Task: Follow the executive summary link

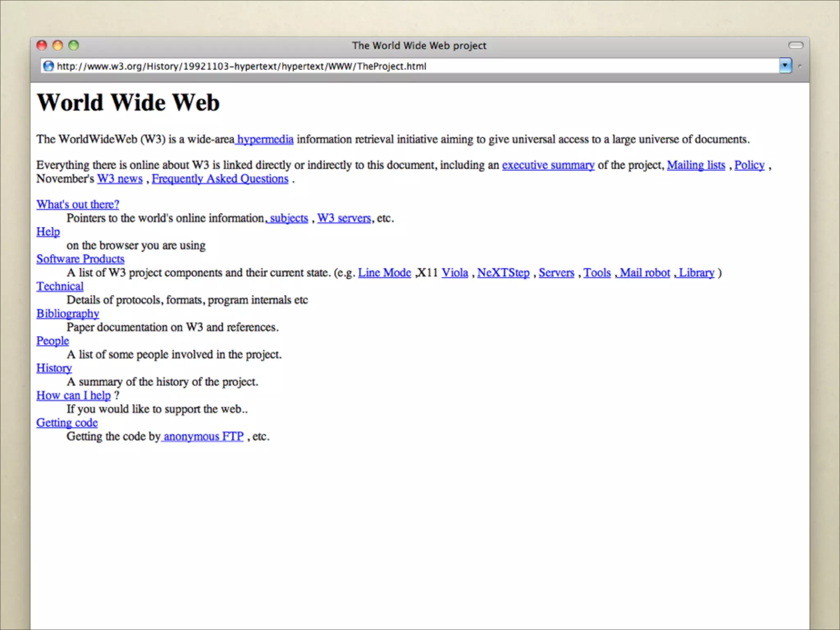Action: coord(548,165)
